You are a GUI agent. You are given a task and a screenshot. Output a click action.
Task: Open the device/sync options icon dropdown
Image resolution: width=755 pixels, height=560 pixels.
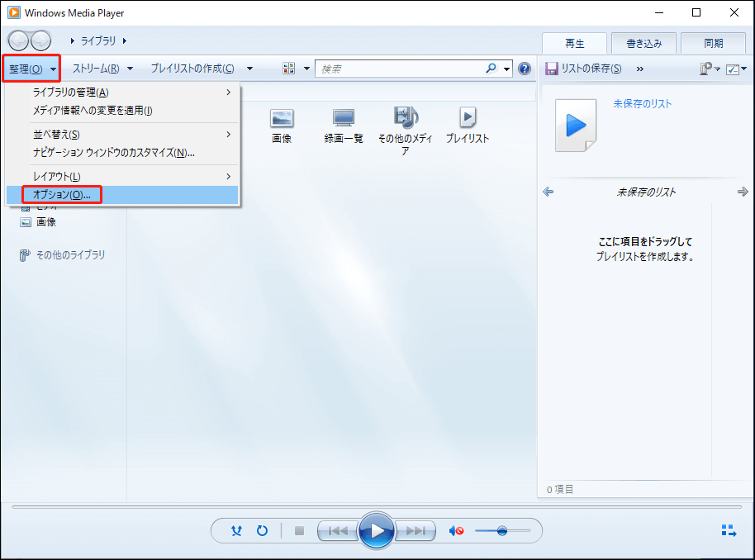710,69
